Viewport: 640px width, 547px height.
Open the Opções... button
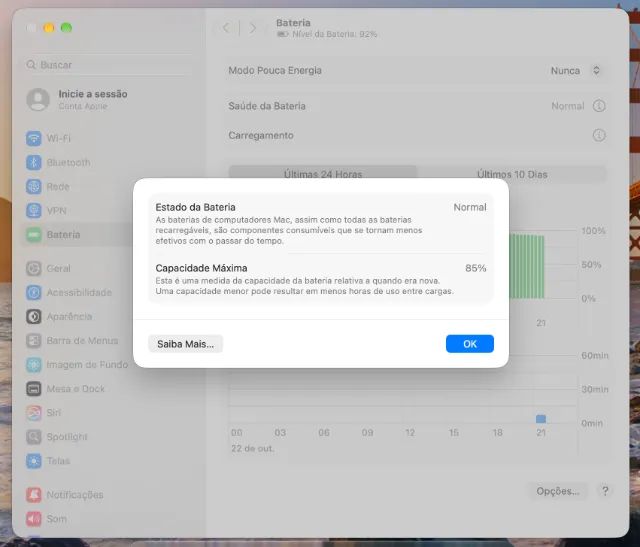558,491
